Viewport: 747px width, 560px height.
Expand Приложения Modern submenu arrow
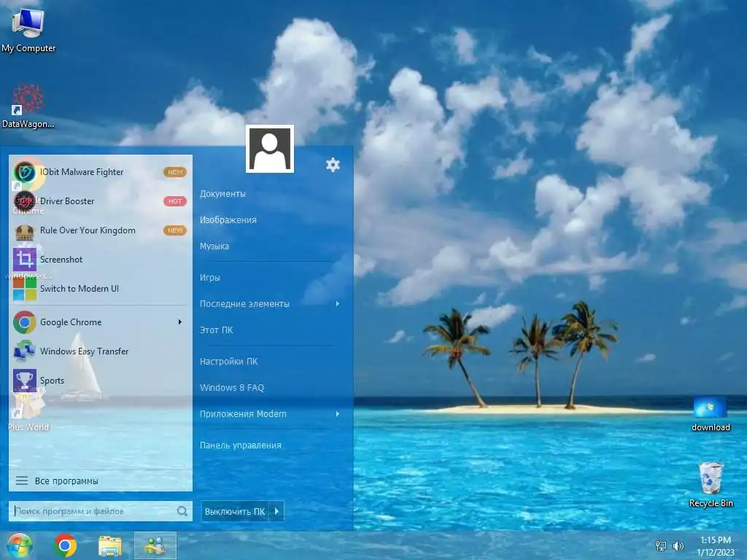click(x=337, y=414)
